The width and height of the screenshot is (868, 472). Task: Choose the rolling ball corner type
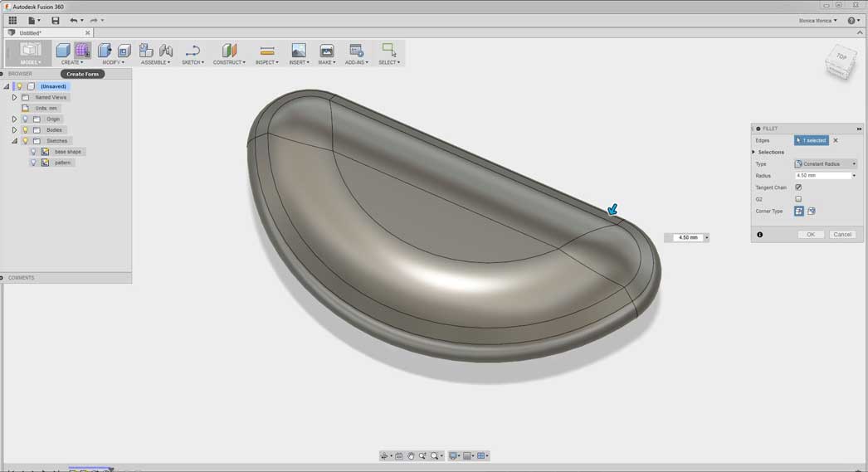[799, 211]
